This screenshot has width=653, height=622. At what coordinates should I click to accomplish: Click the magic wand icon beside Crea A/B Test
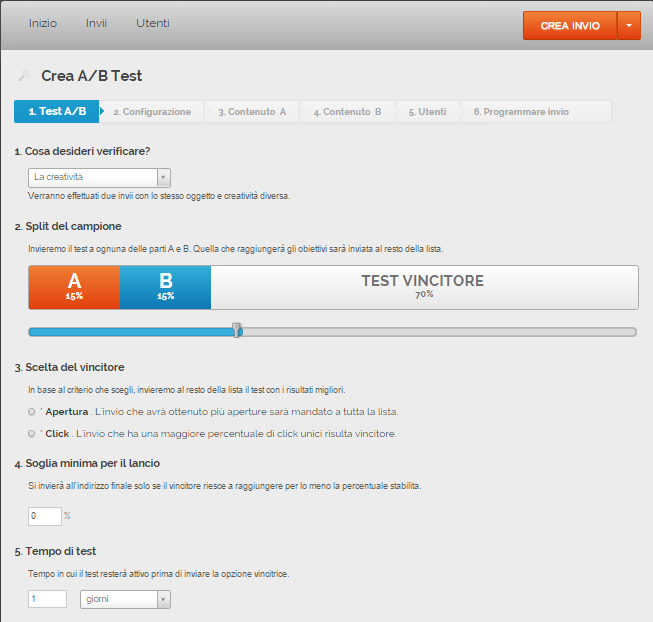point(24,75)
